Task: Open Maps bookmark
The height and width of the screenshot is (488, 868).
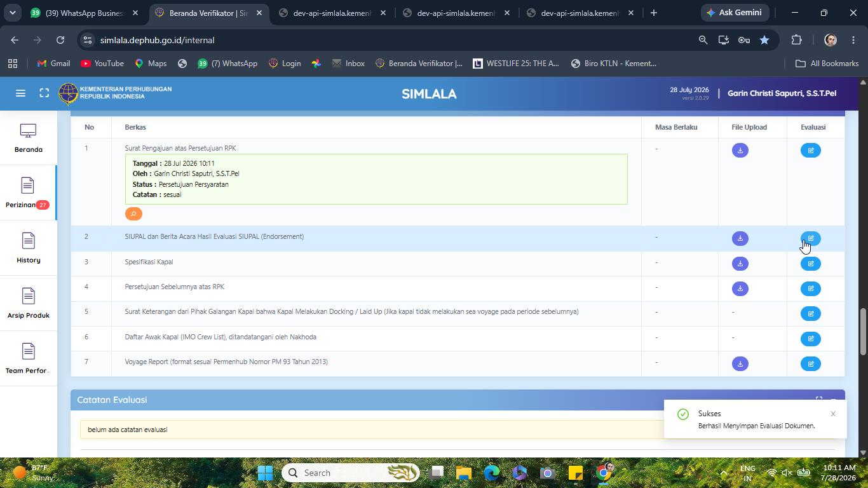Action: [x=151, y=64]
